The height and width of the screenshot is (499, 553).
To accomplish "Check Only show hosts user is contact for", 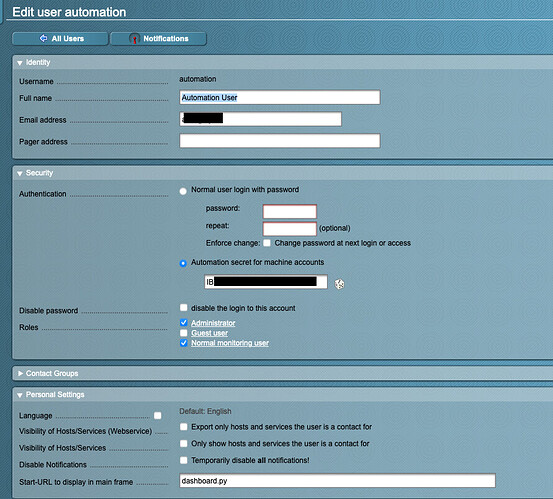I will click(x=183, y=443).
